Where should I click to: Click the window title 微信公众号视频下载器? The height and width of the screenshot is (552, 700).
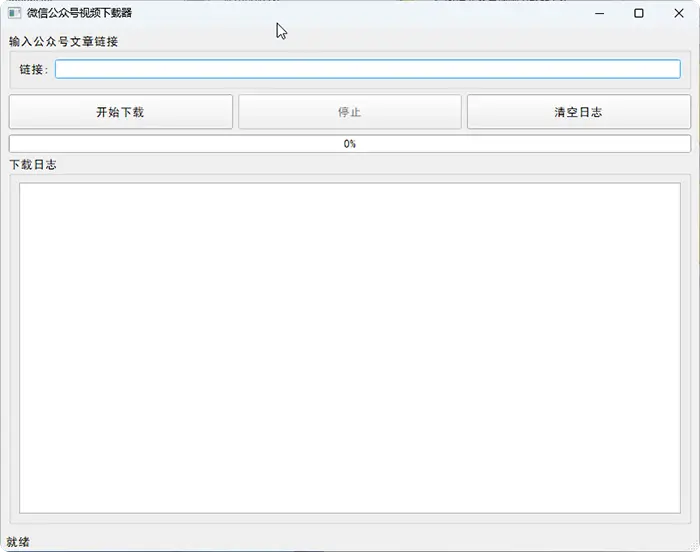coord(79,13)
